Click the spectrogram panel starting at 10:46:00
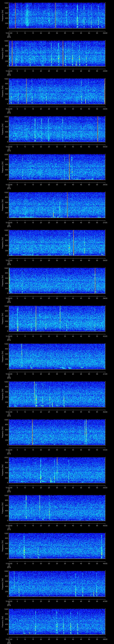The image size is (114, 644). point(57,584)
